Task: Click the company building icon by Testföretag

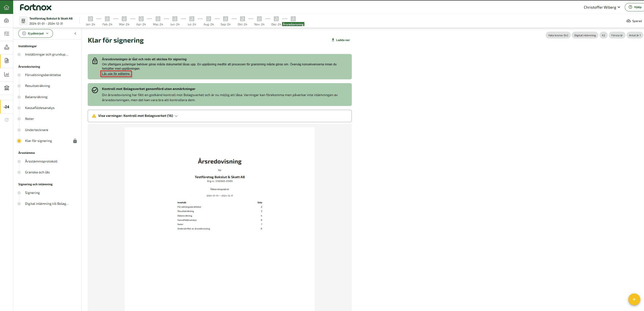Action: (x=23, y=21)
